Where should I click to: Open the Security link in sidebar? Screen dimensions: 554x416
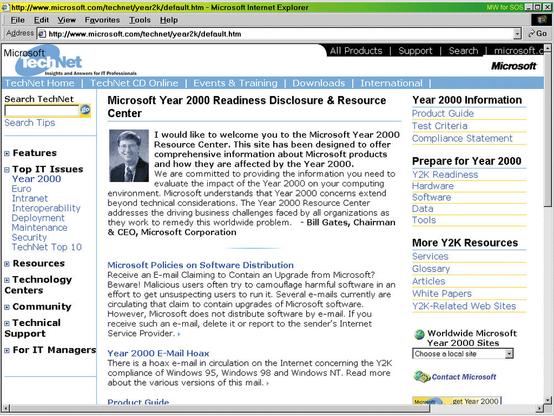coord(29,238)
